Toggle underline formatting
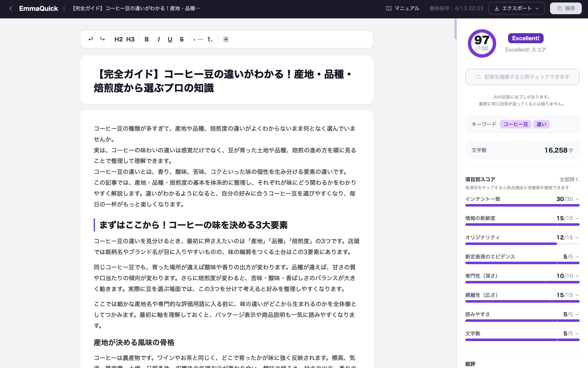The height and width of the screenshot is (368, 588). (x=170, y=39)
